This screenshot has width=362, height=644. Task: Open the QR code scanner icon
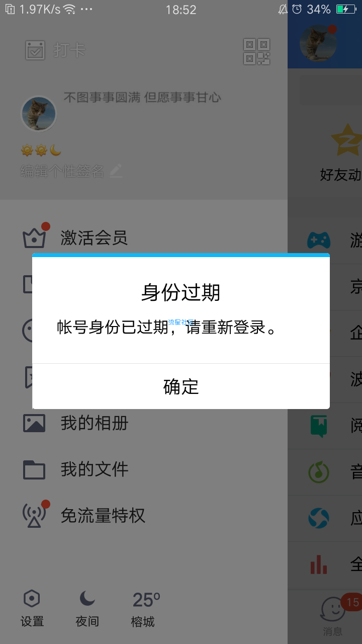point(256,51)
